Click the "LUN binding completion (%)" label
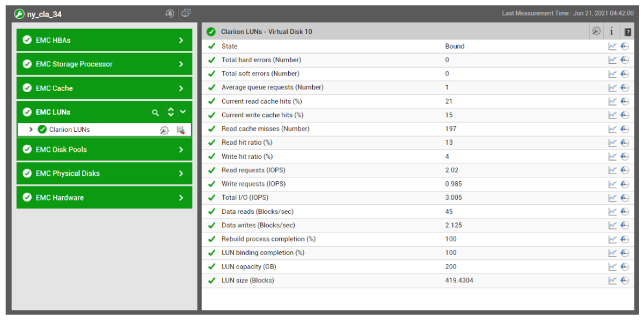Viewport: 644px width, 320px height. pyautogui.click(x=263, y=252)
